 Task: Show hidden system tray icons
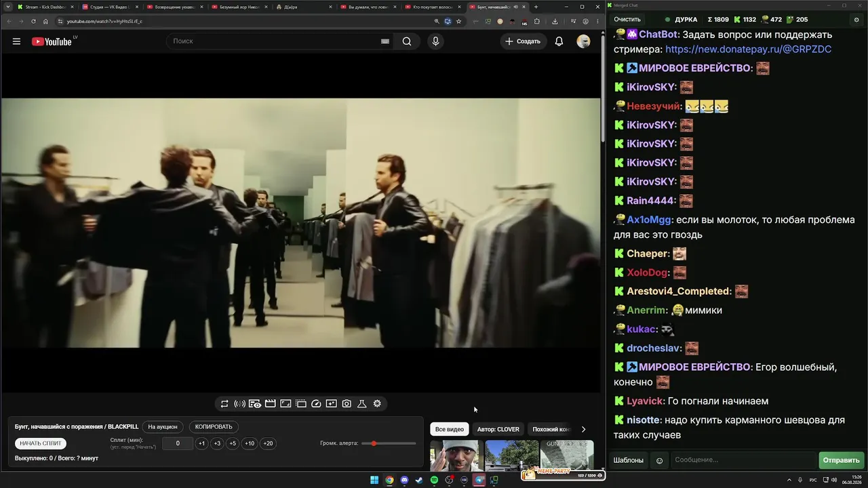789,481
